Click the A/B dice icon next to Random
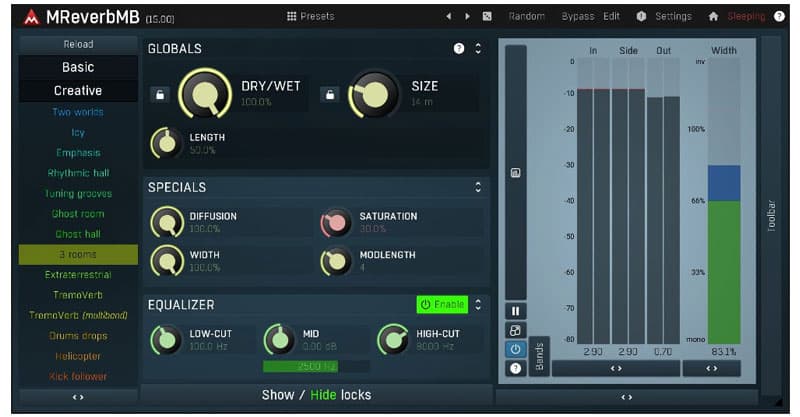 click(487, 16)
